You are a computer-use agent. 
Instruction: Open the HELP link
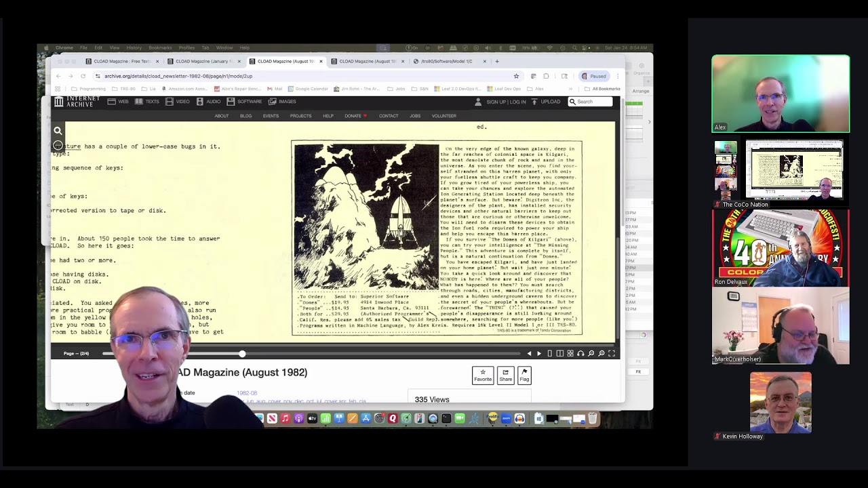[x=328, y=116]
